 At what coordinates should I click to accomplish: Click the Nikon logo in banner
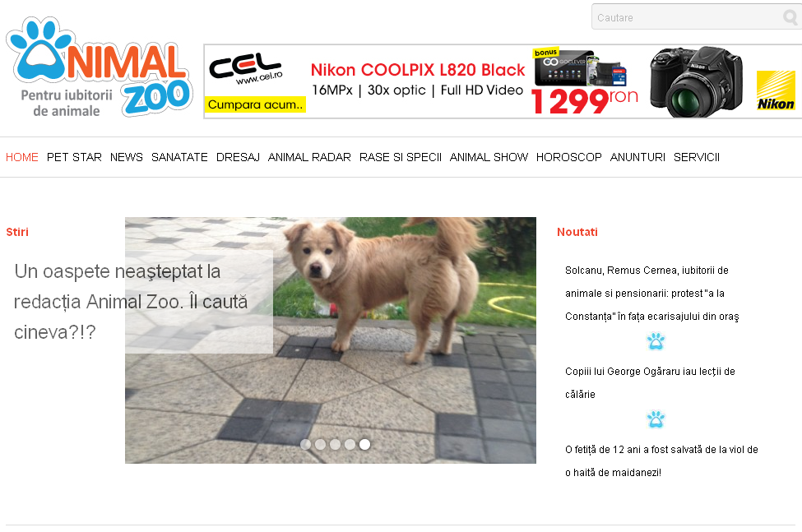pos(776,90)
